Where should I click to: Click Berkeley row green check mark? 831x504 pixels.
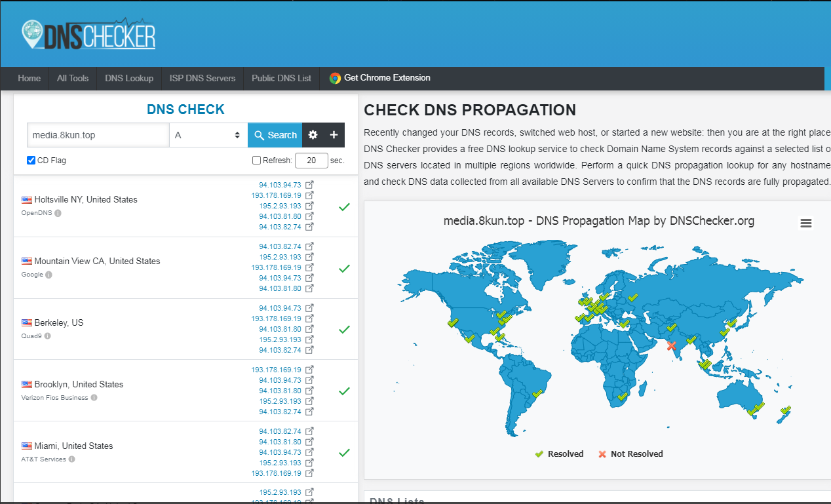(x=344, y=330)
